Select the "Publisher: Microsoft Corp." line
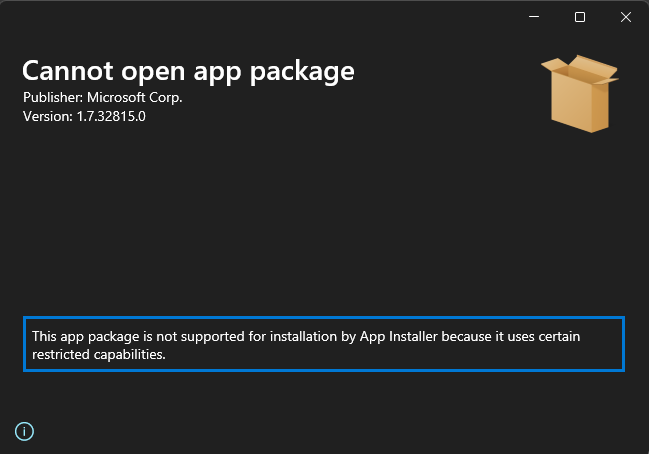This screenshot has width=649, height=454. 102,98
